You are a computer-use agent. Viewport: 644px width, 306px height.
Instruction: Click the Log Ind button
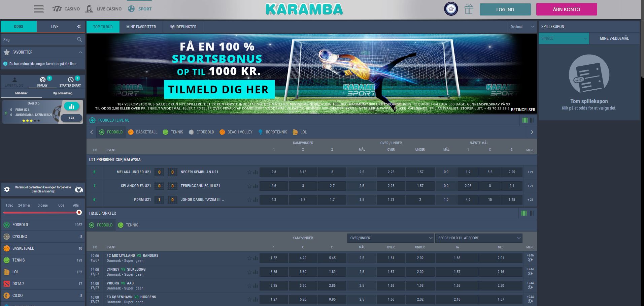click(x=505, y=9)
